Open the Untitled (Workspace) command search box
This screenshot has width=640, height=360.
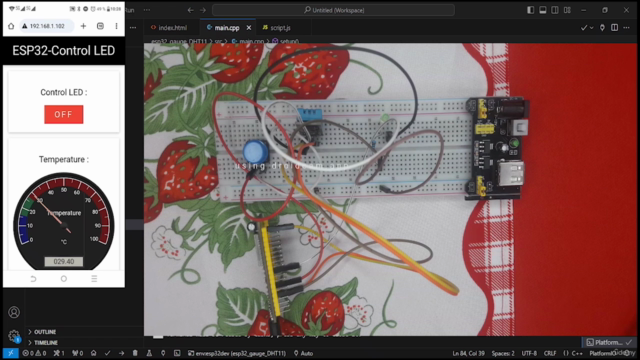[333, 10]
